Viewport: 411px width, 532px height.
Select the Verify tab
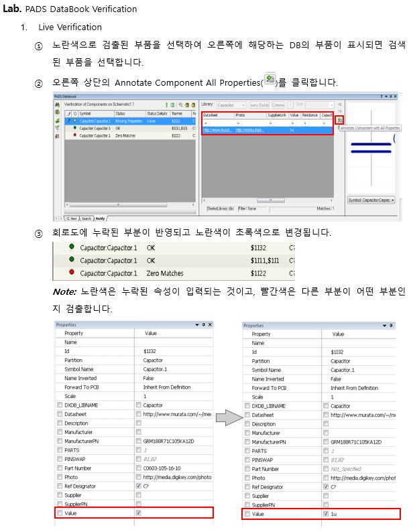click(x=100, y=218)
